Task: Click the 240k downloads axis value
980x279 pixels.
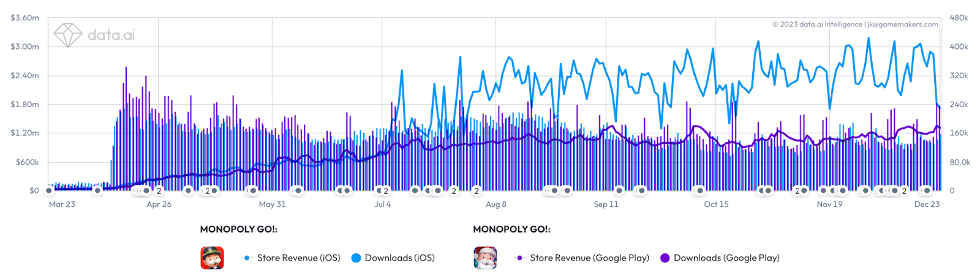Action: click(959, 104)
